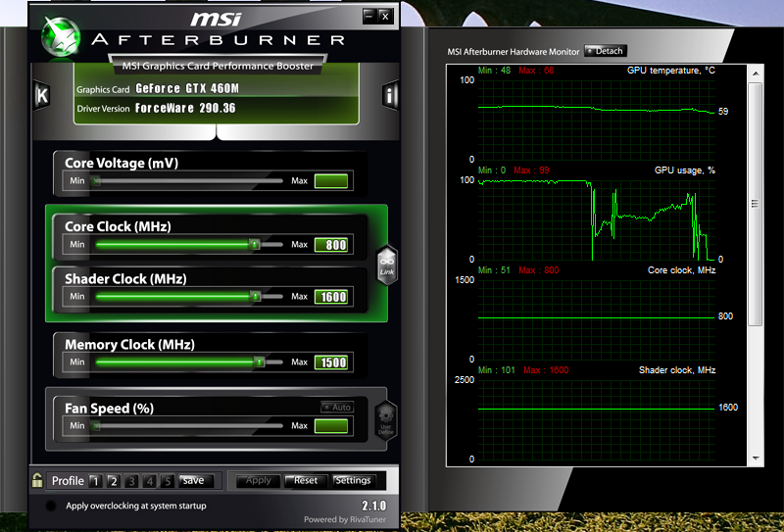Click the Apply button

tap(258, 480)
